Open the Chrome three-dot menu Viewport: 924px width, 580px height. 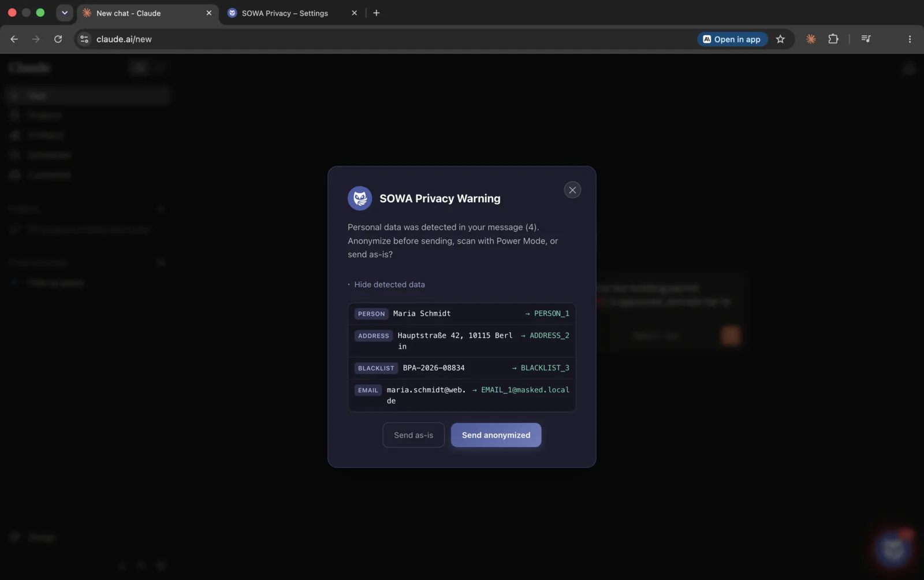[x=910, y=39]
